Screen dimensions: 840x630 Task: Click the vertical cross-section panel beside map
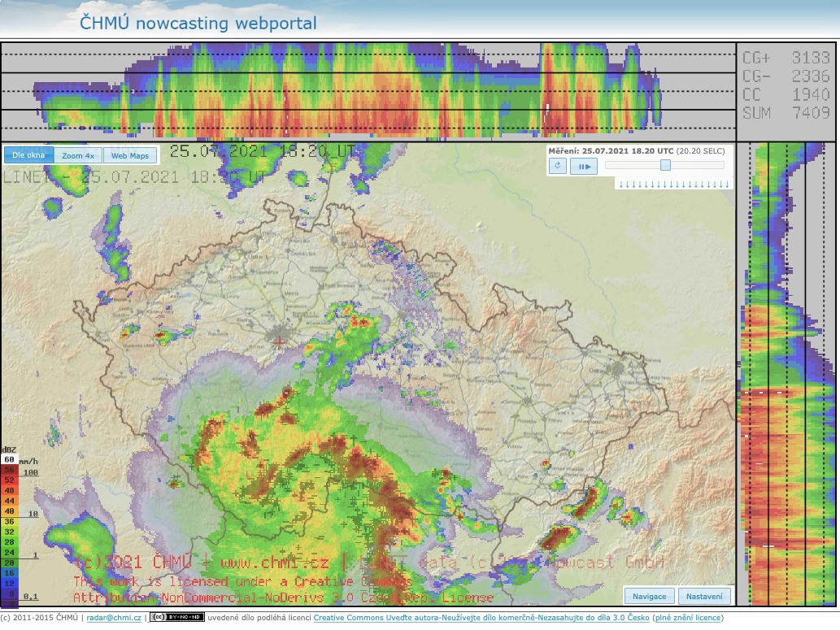tap(786, 374)
